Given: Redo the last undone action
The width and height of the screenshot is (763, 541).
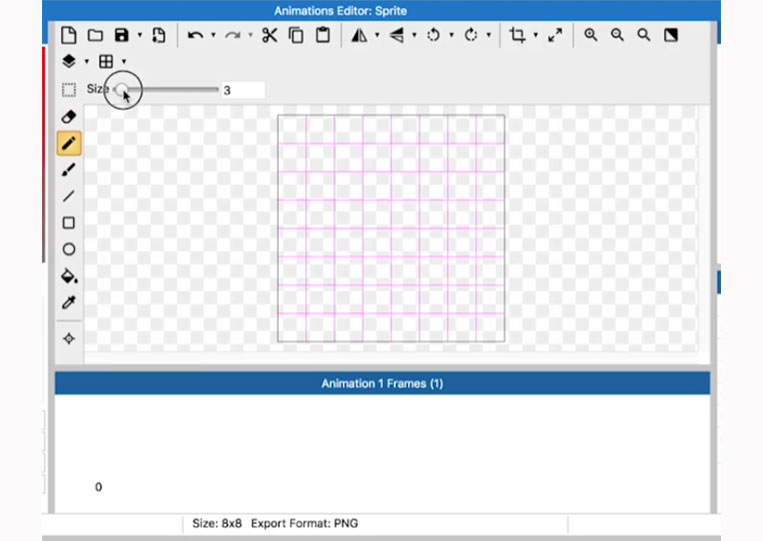Looking at the screenshot, I should pos(233,35).
